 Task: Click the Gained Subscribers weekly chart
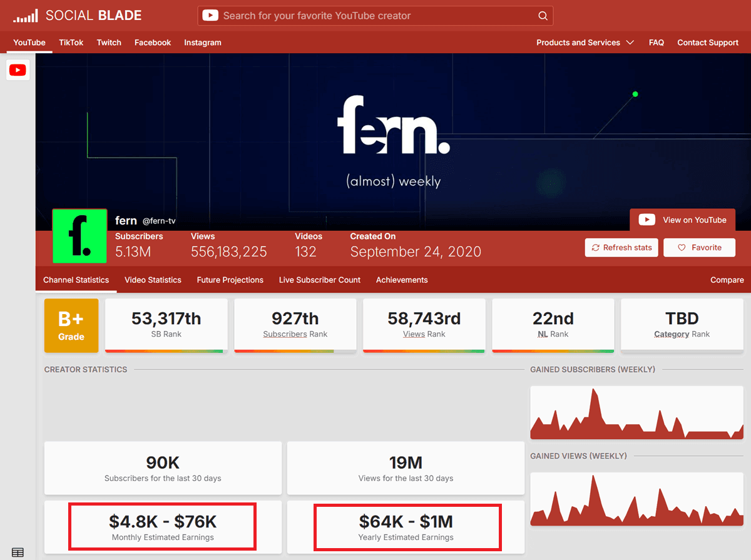coord(637,413)
